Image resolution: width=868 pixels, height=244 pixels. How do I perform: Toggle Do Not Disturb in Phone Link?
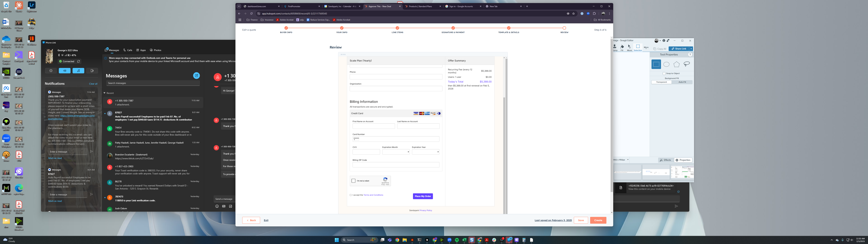pos(51,71)
